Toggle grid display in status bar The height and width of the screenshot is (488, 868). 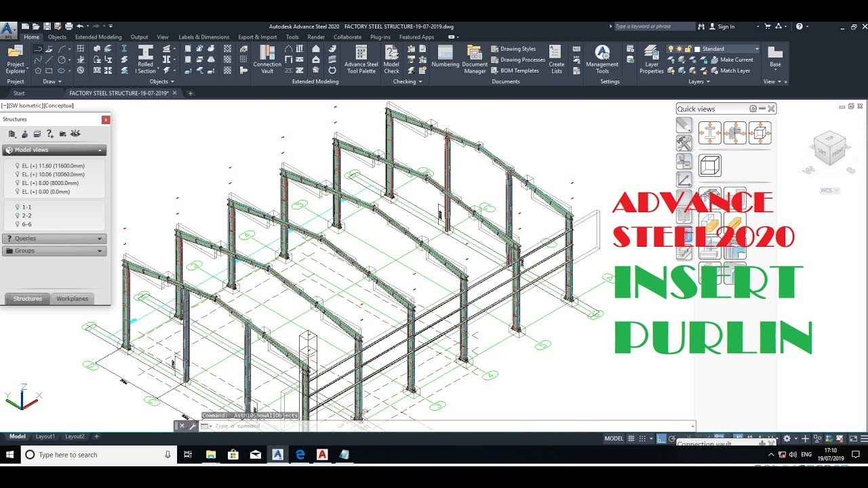631,439
